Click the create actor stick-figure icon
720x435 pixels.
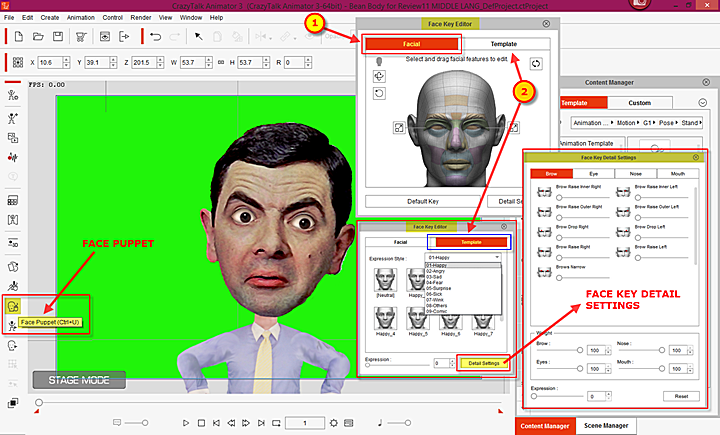[x=13, y=118]
